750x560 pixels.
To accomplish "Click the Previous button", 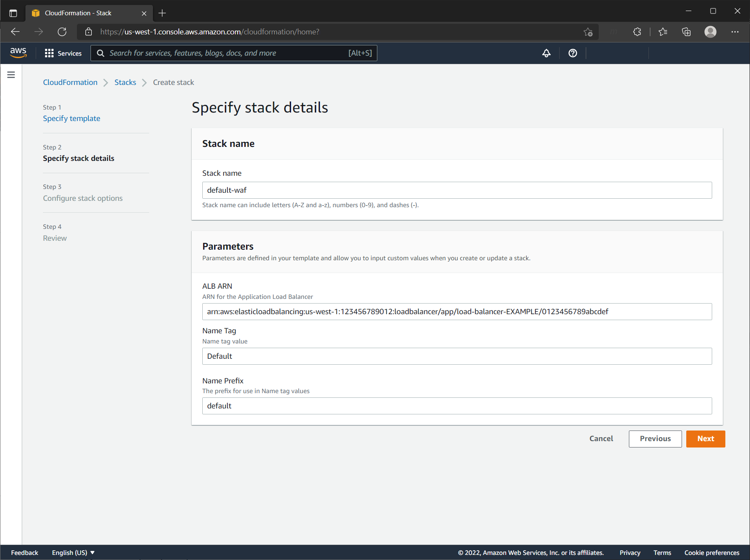I will tap(655, 439).
